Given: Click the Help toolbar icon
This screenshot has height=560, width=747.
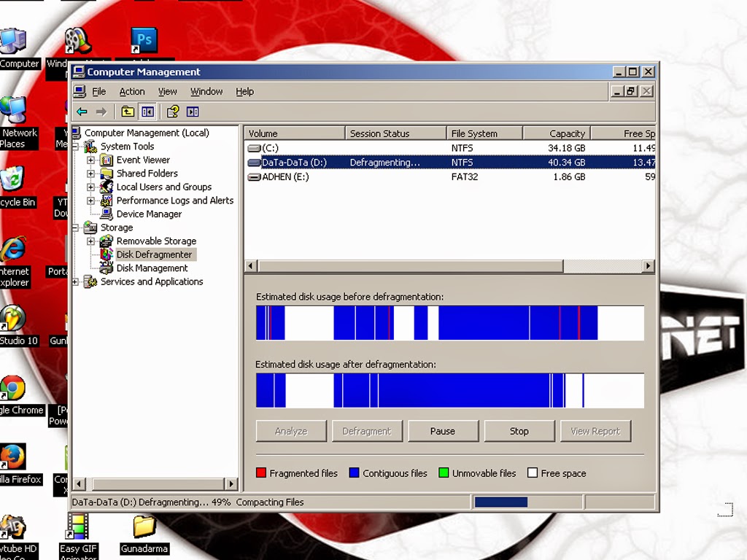Looking at the screenshot, I should [173, 112].
